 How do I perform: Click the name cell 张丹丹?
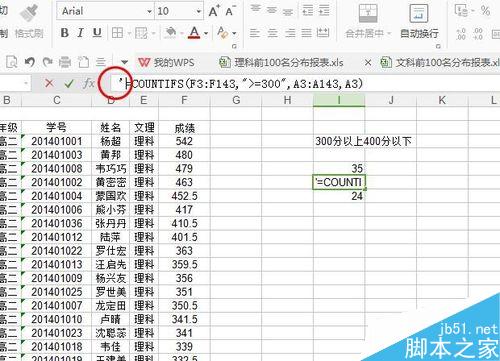[110, 223]
